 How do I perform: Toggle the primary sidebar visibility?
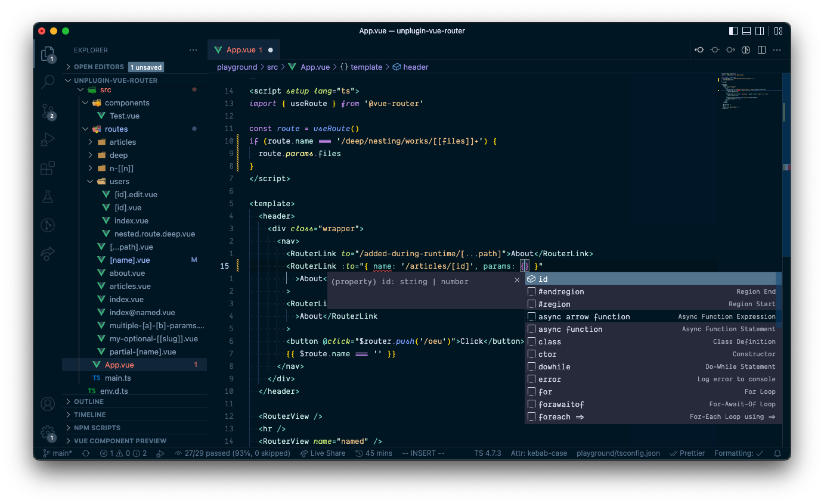(733, 31)
